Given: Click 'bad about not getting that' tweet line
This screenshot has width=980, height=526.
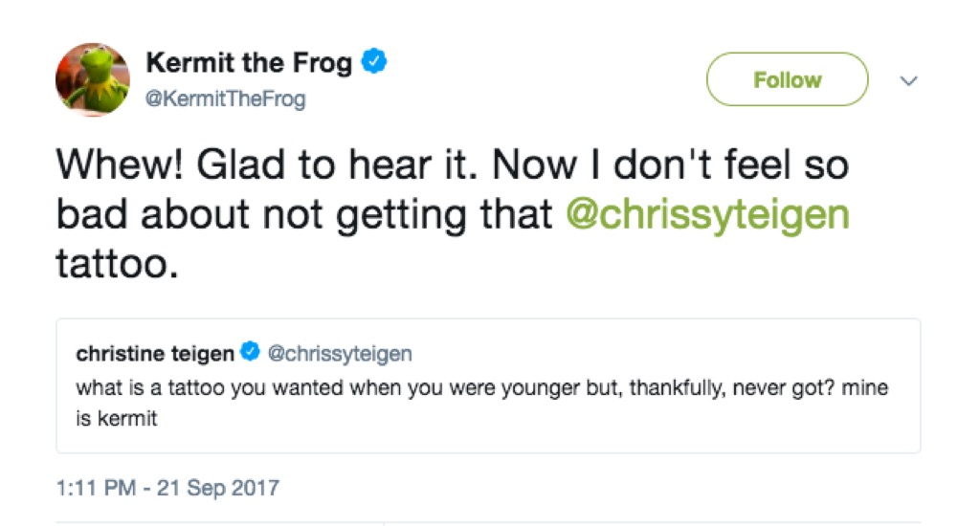Looking at the screenshot, I should (x=306, y=213).
